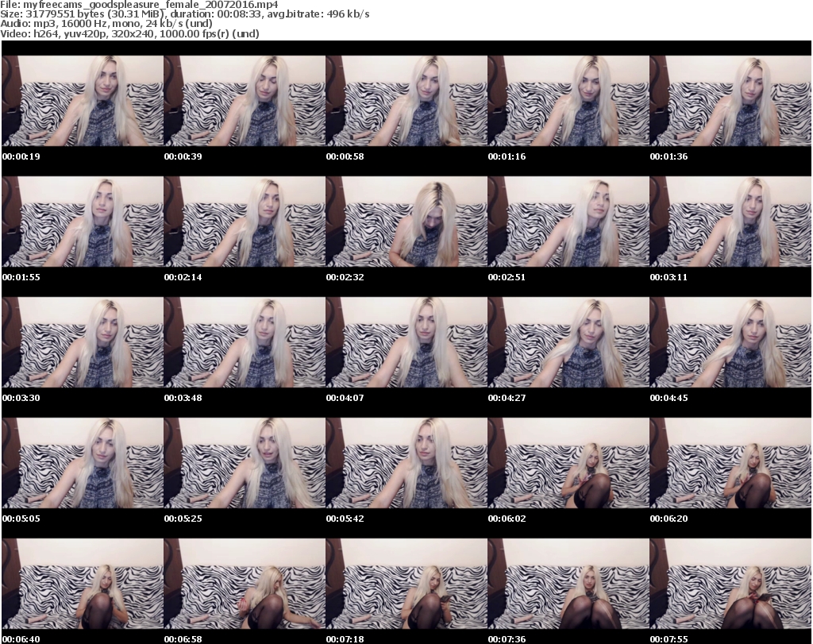Select the thumbnail frame at 00:06:02
Screen dimensions: 813x644
coord(568,463)
